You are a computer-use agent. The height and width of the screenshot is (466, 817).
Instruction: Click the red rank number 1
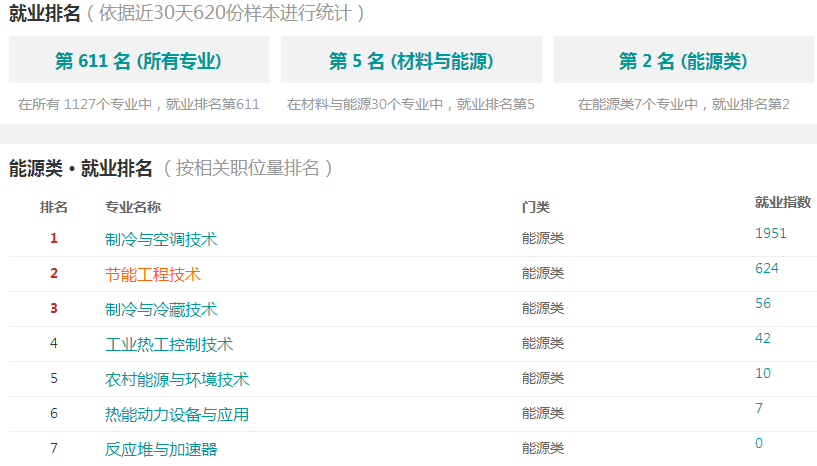click(54, 238)
